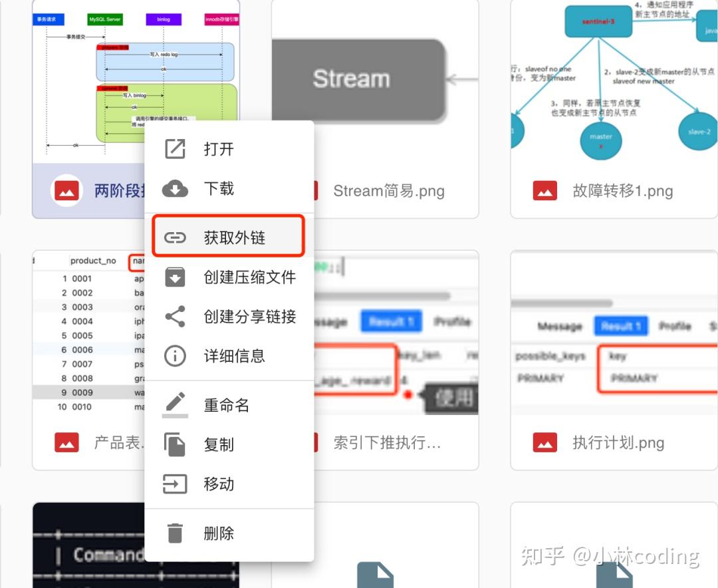Select the pencil icon for 重命名
This screenshot has height=588, width=718.
click(174, 405)
